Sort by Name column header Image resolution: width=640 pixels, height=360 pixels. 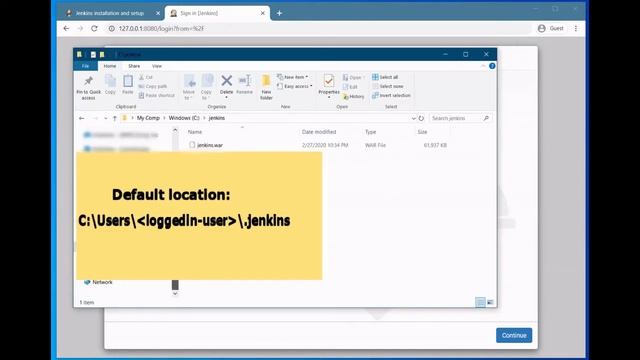click(x=195, y=132)
